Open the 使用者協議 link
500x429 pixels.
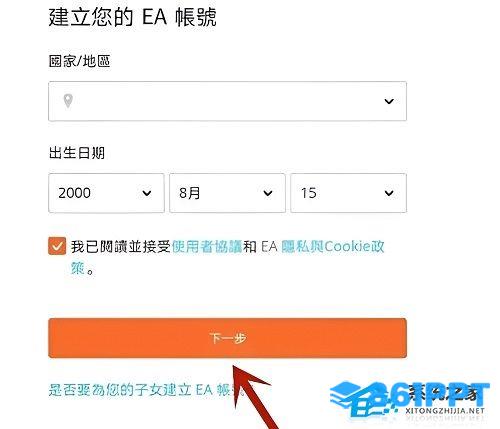pyautogui.click(x=207, y=247)
